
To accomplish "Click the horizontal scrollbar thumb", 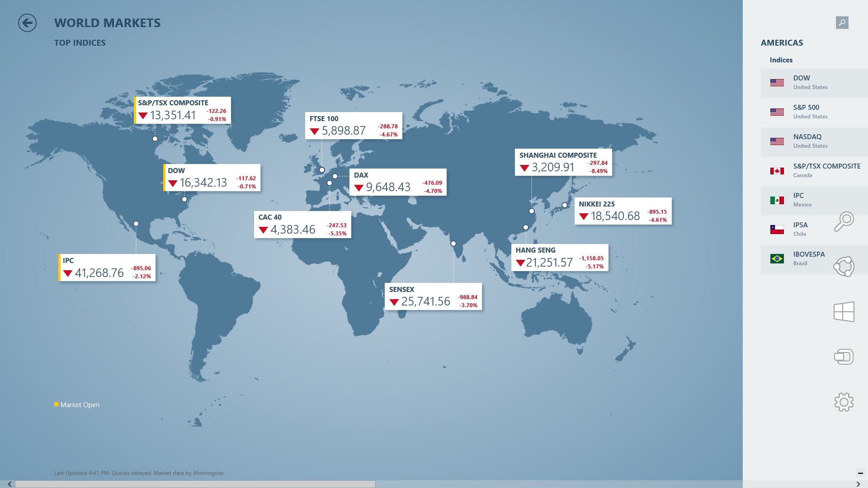I will 195,484.
